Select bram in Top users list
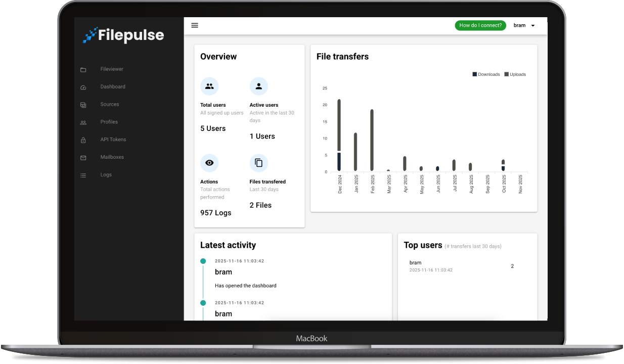Viewport: 624px width, 364px height. [x=415, y=263]
